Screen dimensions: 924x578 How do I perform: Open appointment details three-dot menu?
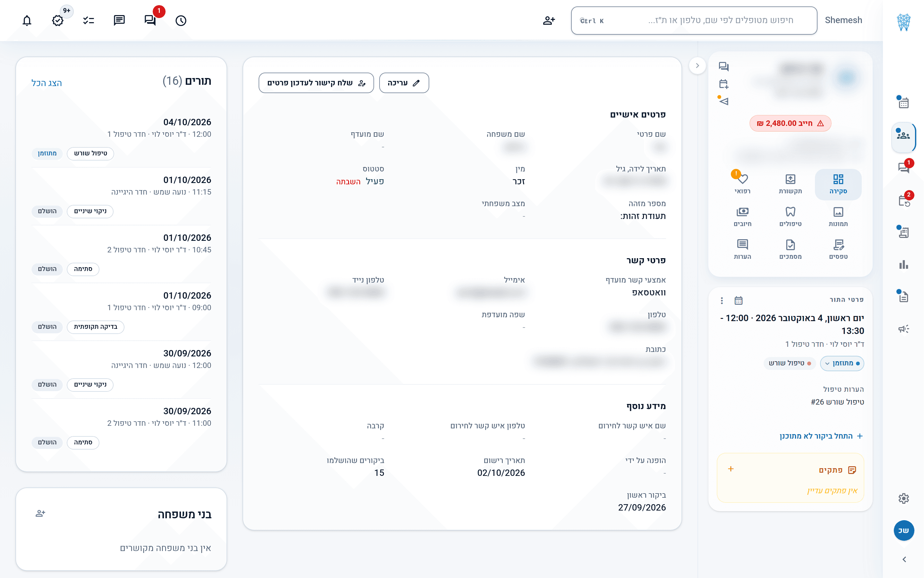pyautogui.click(x=722, y=301)
